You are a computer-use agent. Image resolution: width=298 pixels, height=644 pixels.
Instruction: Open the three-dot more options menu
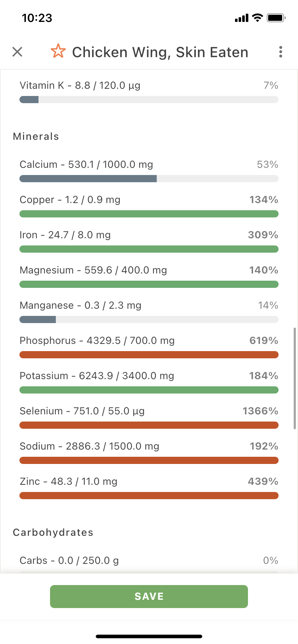click(x=281, y=52)
